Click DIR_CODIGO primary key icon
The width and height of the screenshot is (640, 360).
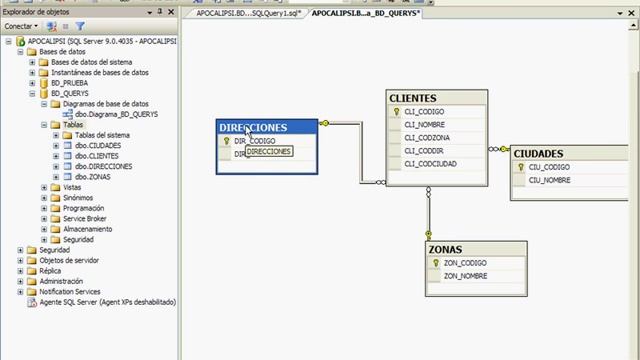tap(227, 141)
